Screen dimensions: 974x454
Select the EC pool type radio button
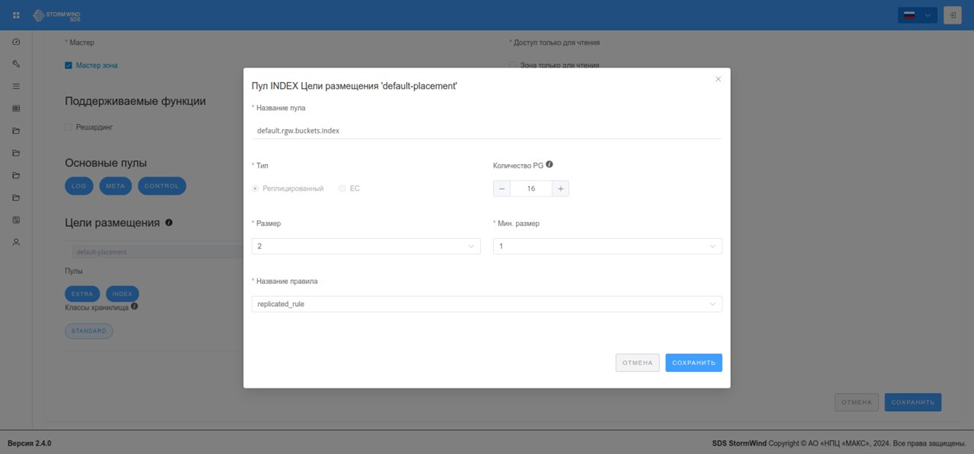click(x=342, y=188)
